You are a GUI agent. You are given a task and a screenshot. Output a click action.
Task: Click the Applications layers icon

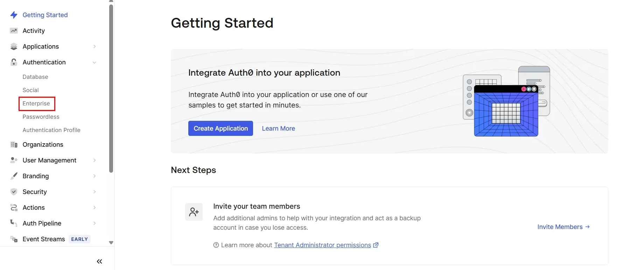pyautogui.click(x=14, y=47)
